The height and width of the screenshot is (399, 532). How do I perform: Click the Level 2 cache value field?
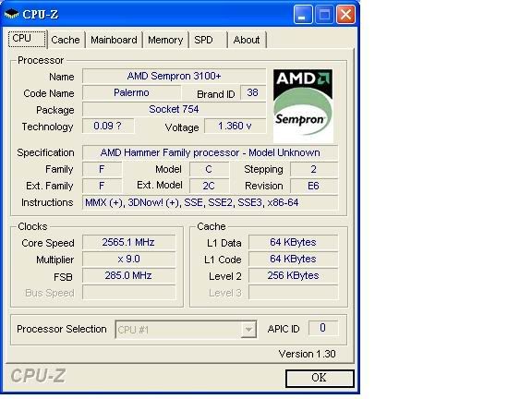[x=293, y=275]
